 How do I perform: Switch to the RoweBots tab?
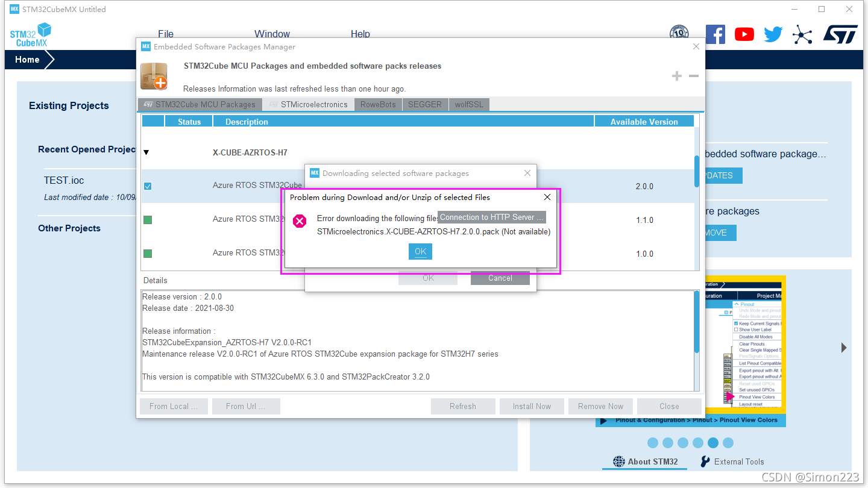[x=379, y=104]
